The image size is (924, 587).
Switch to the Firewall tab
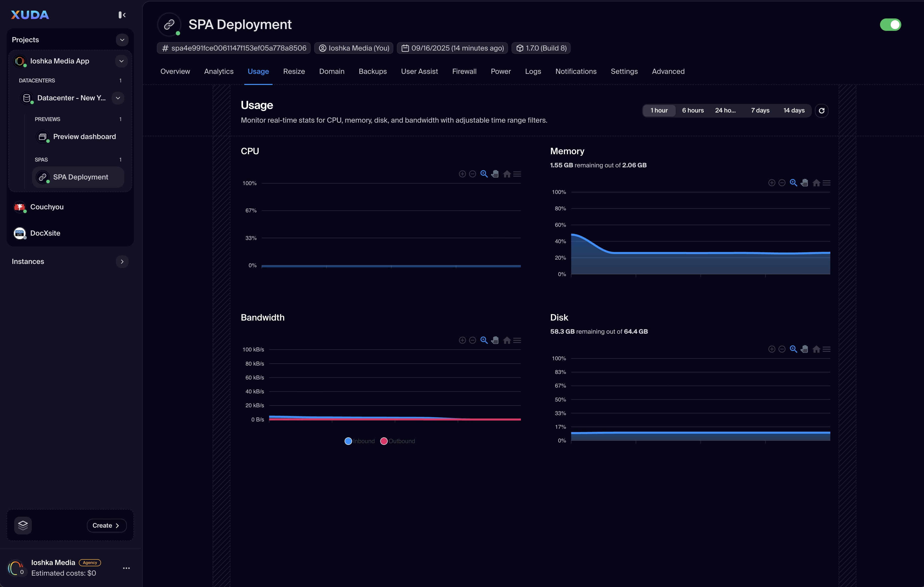(464, 71)
